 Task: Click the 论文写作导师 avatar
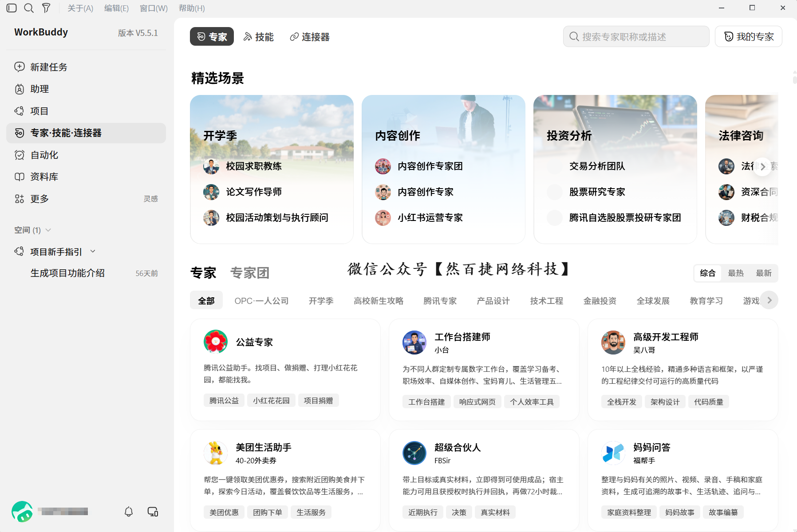pyautogui.click(x=211, y=192)
